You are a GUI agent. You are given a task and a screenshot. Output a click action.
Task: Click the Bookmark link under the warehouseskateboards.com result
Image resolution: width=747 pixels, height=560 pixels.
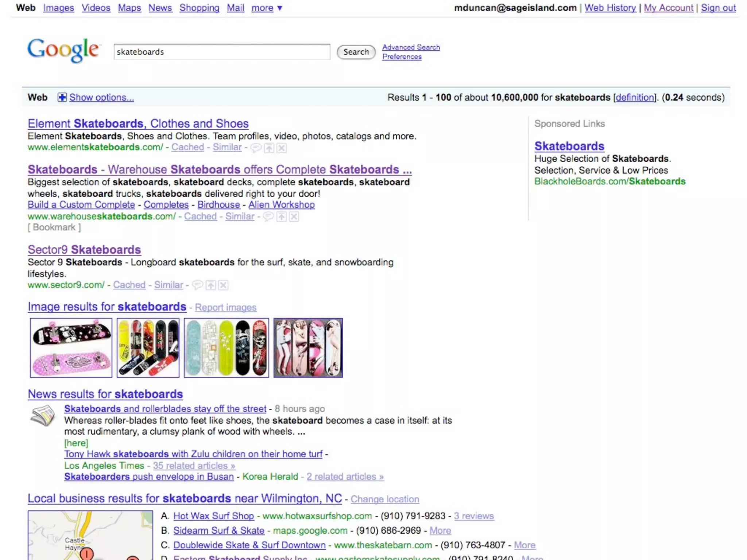click(x=54, y=227)
